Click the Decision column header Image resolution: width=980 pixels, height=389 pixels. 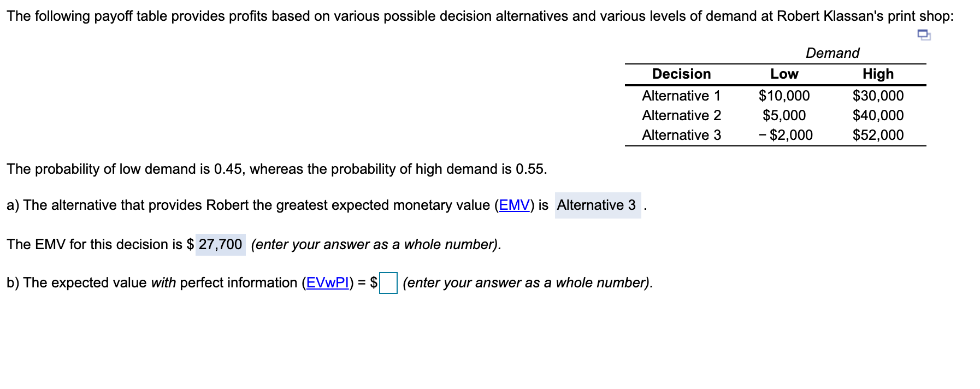(x=681, y=74)
